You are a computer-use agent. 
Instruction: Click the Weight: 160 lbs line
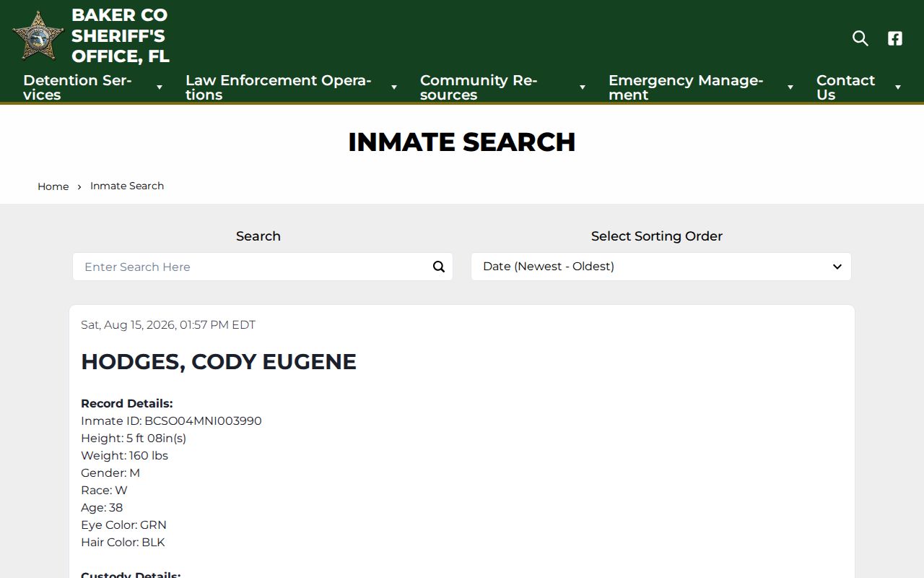124,456
